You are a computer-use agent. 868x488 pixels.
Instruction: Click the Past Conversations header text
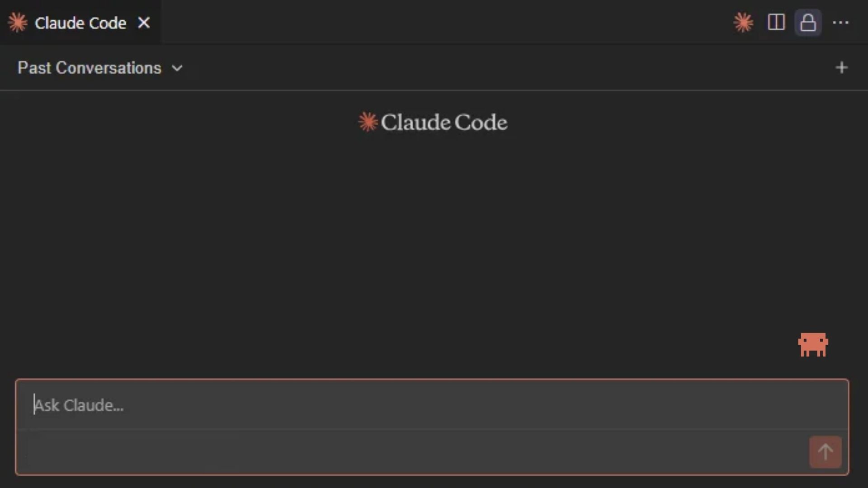coord(90,68)
